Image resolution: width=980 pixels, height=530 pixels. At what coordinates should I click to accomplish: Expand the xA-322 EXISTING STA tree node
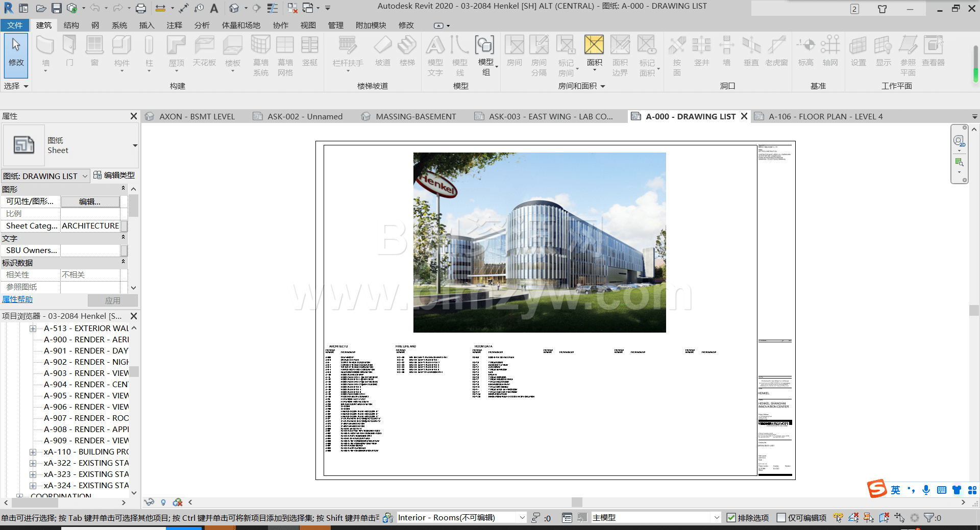pos(33,463)
